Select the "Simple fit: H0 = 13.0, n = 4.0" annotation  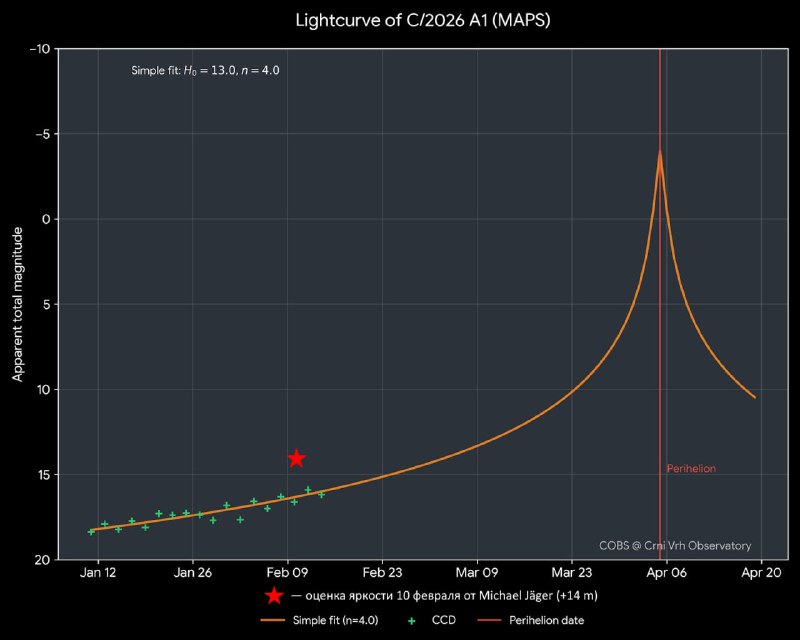point(205,70)
